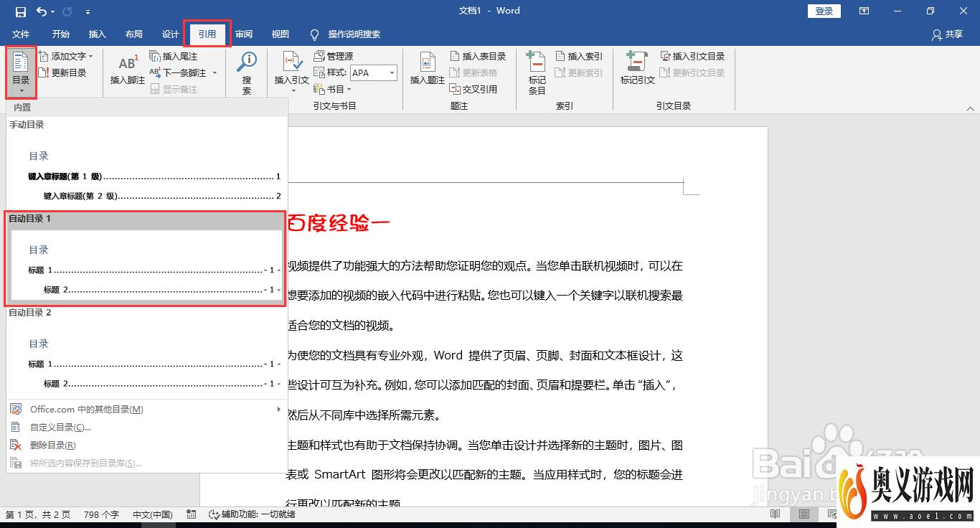Open ribbon display options in title bar
The height and width of the screenshot is (528, 980).
pos(864,11)
